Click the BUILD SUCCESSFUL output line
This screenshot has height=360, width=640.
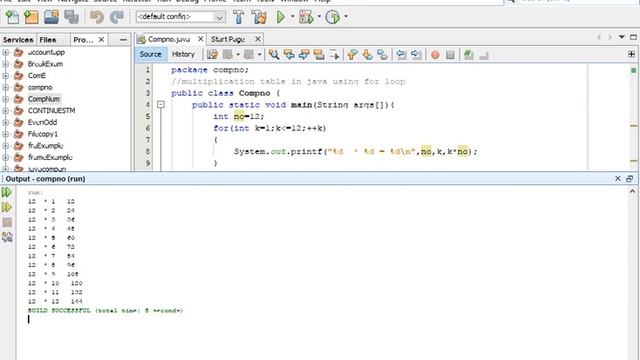point(105,311)
